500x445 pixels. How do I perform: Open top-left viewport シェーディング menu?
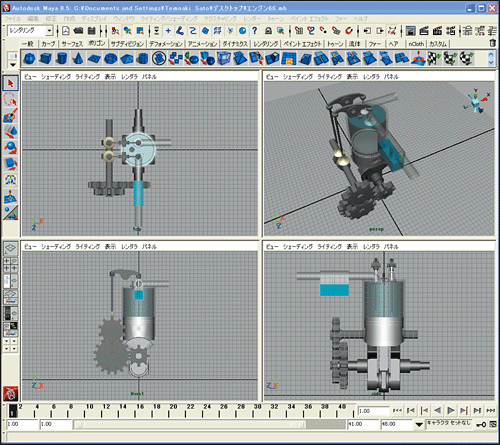[x=56, y=77]
